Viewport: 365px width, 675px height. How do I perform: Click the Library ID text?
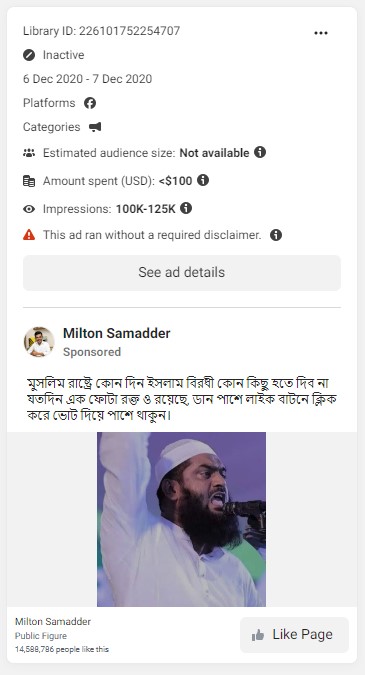click(x=102, y=31)
